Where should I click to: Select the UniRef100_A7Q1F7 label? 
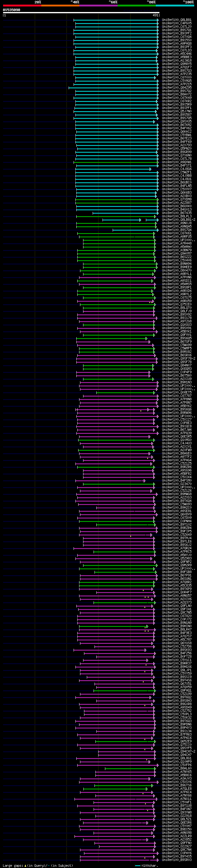pyautogui.click(x=177, y=67)
